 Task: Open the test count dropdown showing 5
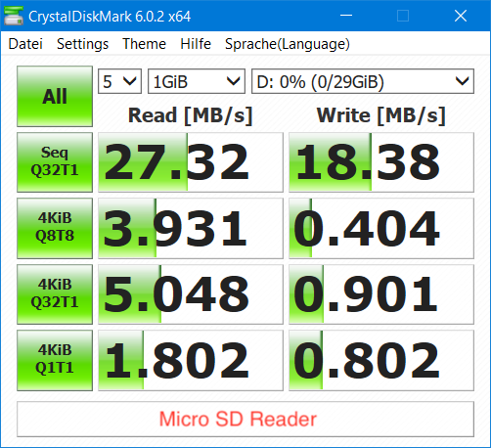click(119, 81)
